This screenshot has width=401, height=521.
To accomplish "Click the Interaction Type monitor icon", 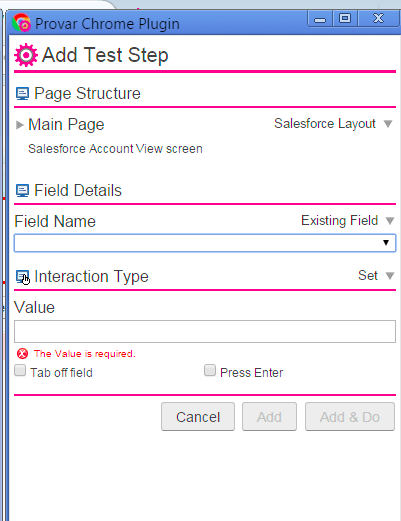I will click(22, 277).
